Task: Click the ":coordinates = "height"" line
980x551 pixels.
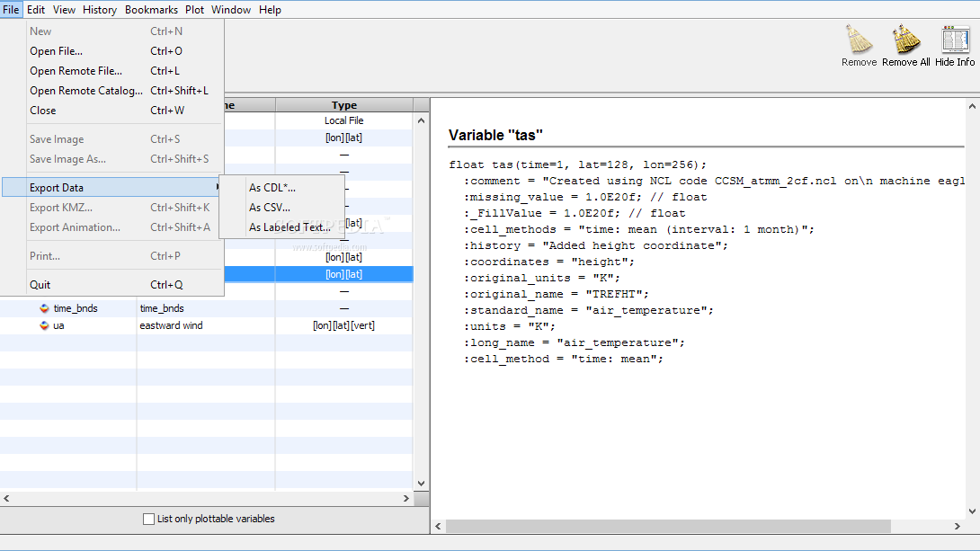Action: [548, 262]
